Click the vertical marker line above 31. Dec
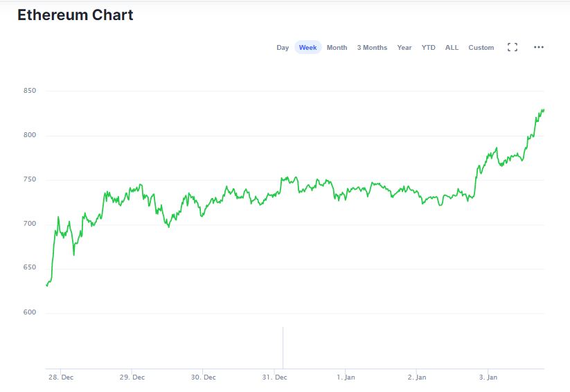 pyautogui.click(x=283, y=348)
